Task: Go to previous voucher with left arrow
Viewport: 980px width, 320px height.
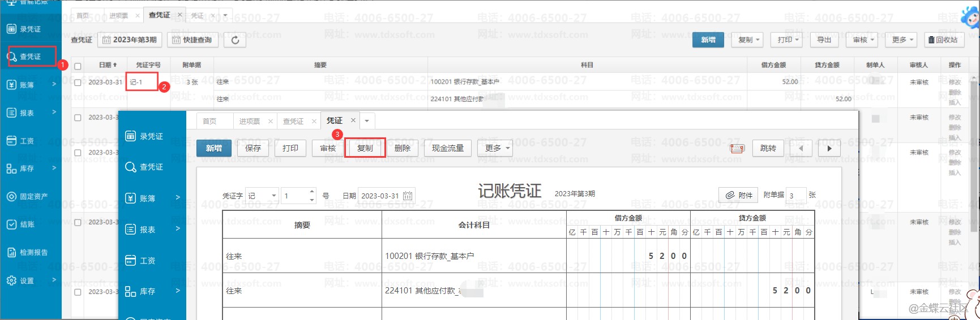Action: [801, 148]
